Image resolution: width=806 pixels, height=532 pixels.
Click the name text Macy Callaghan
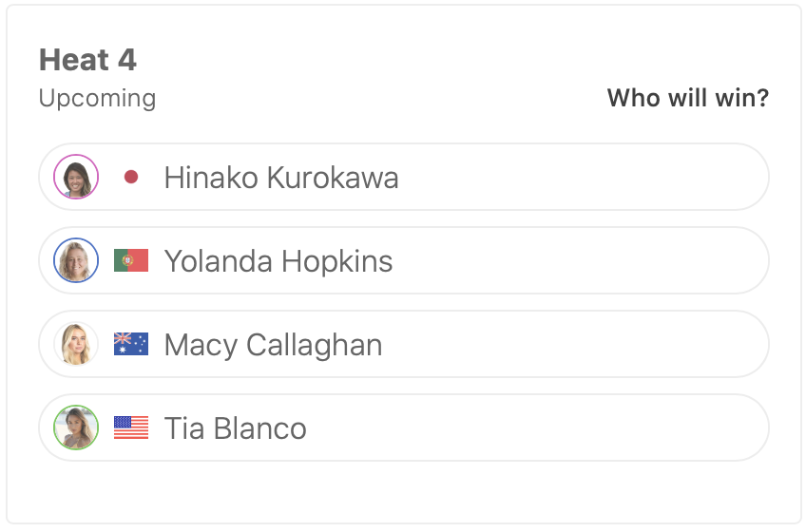[274, 345]
